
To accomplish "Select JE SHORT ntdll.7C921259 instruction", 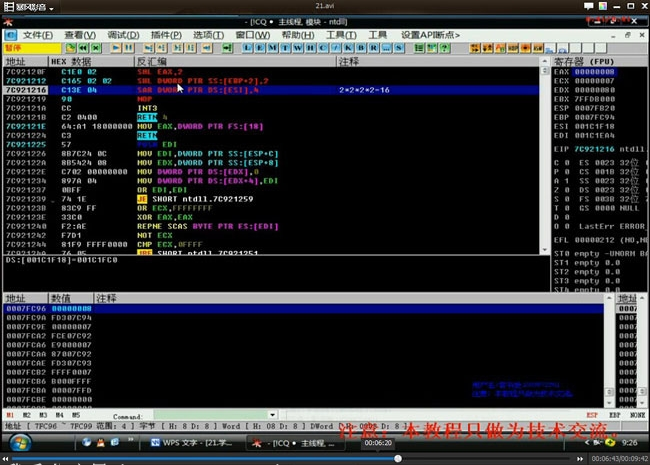I will [x=271, y=199].
